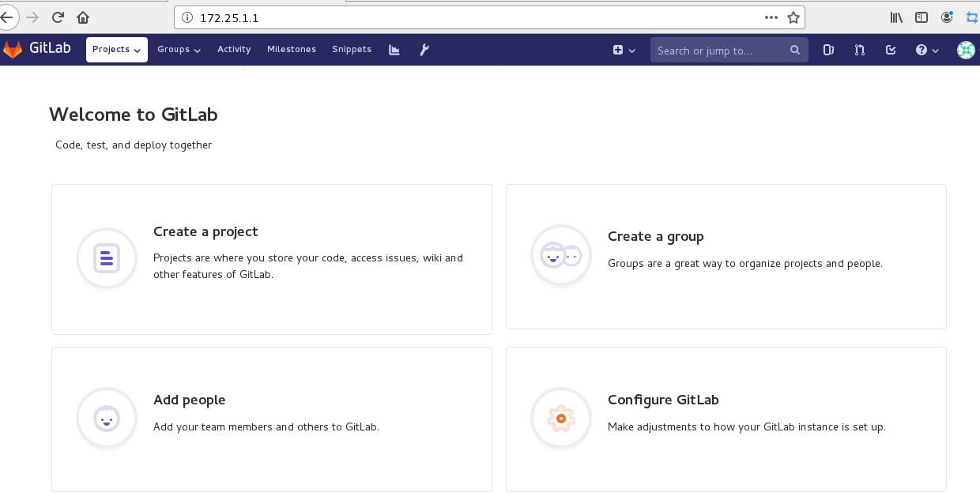Click the browser Back arrow
Viewport: 980px width, 496px height.
coord(6,17)
